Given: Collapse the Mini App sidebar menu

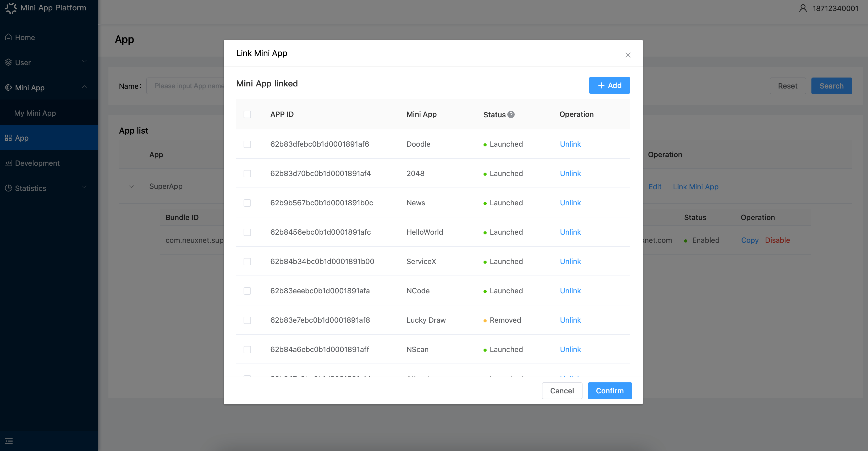Looking at the screenshot, I should [49, 87].
